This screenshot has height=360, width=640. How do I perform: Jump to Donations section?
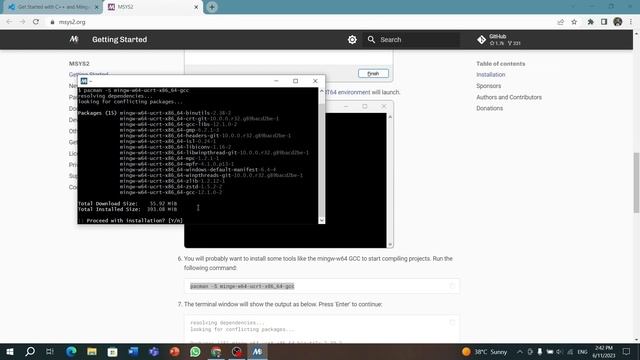[489, 108]
